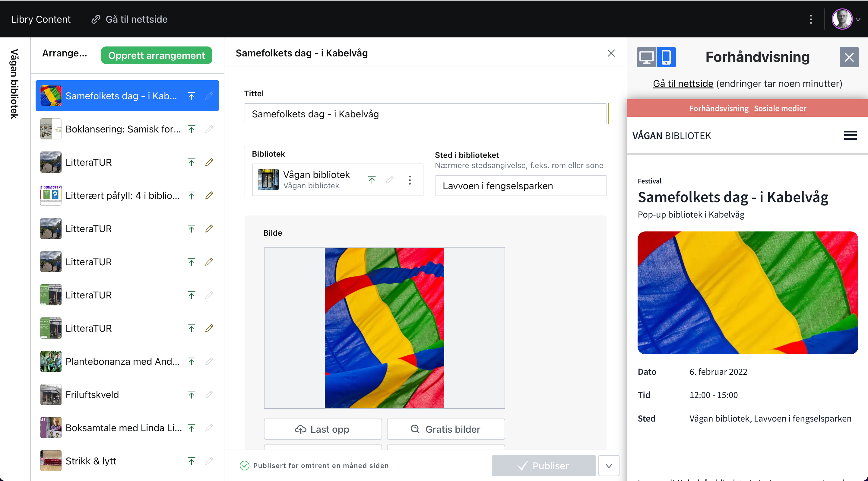The width and height of the screenshot is (868, 481).
Task: Click the publish-arrow icon on Friluftskveld row
Action: pyautogui.click(x=192, y=394)
